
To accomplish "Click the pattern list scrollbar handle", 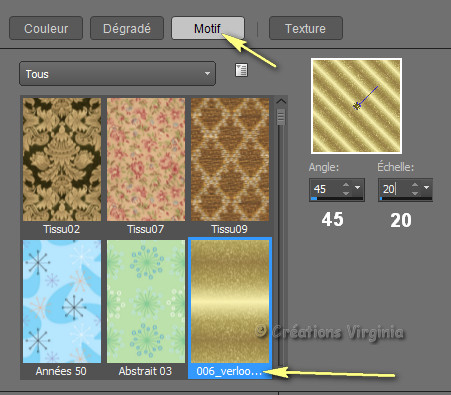I will coord(281,117).
